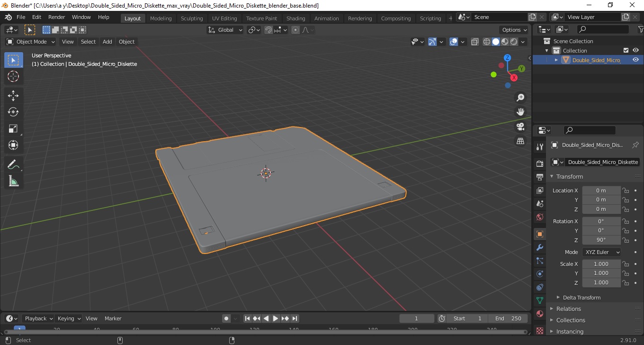Click the current frame field showing 1
Viewport: 644px width, 345px height.
417,318
